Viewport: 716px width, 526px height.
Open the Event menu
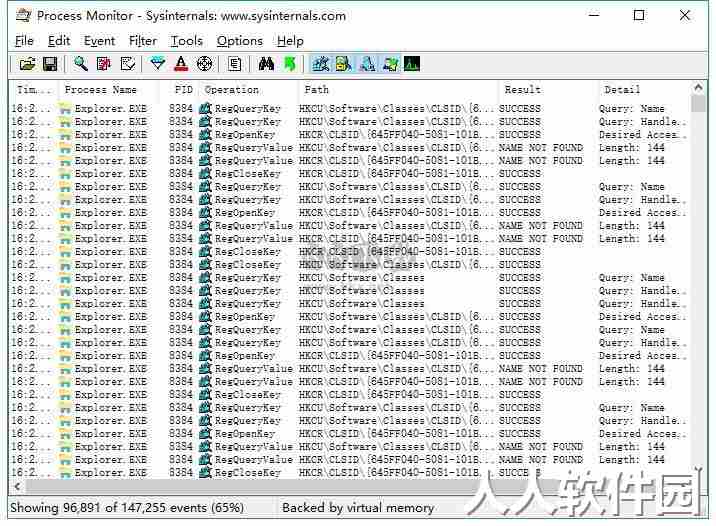pos(100,41)
